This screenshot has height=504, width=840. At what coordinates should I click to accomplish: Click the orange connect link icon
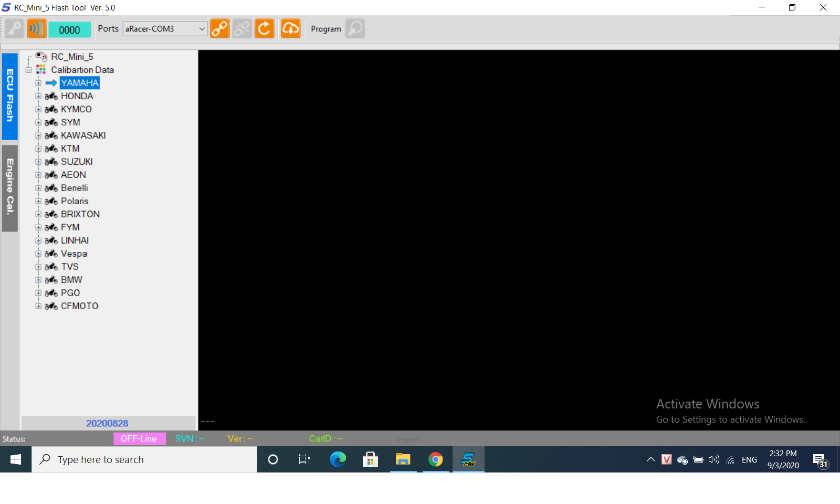(219, 28)
